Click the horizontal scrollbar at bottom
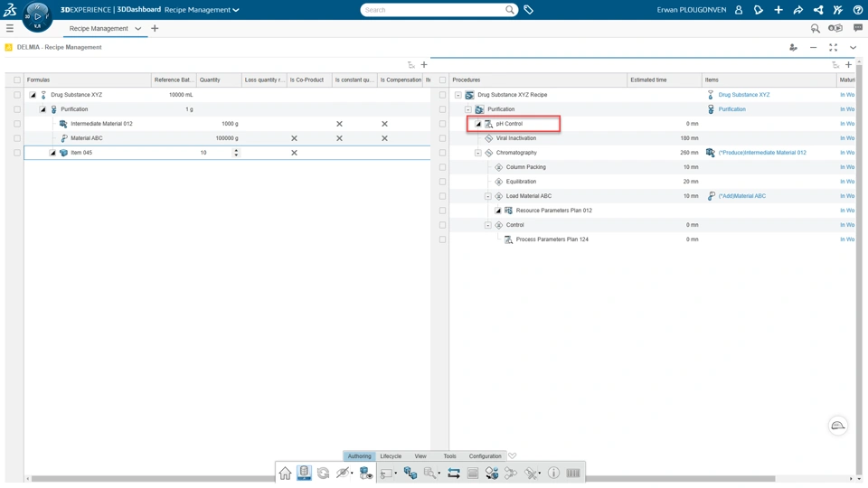This screenshot has width=868, height=488. click(x=403, y=479)
